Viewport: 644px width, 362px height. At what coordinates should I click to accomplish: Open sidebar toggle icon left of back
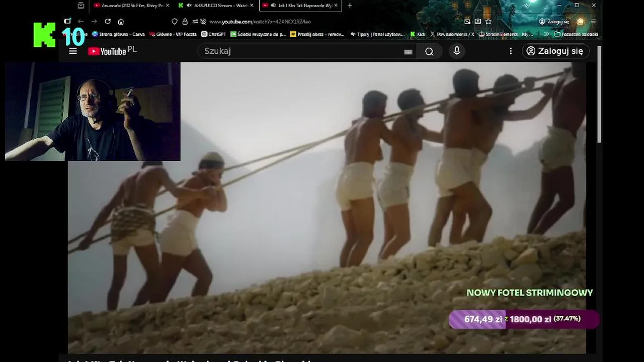tap(67, 22)
